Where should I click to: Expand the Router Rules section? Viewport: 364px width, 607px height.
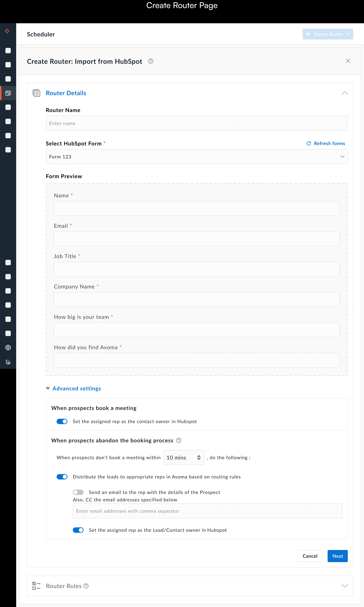click(344, 586)
